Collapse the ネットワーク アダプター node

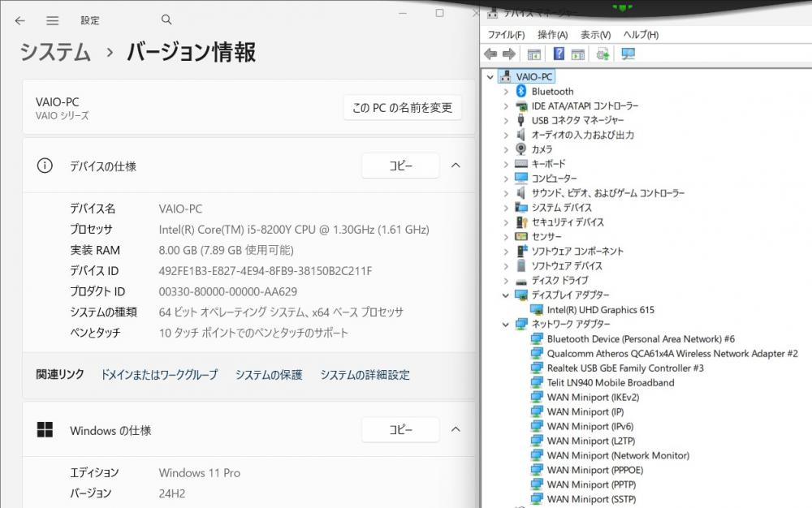tap(505, 325)
